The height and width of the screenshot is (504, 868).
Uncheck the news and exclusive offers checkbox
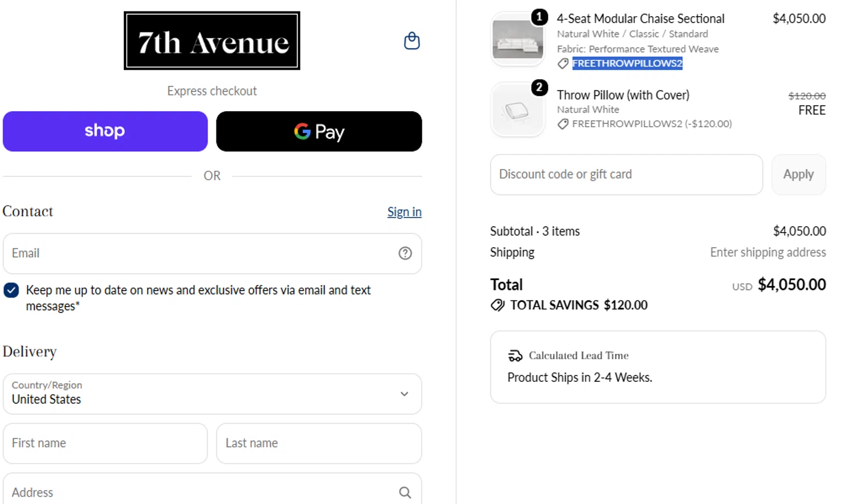pyautogui.click(x=11, y=290)
